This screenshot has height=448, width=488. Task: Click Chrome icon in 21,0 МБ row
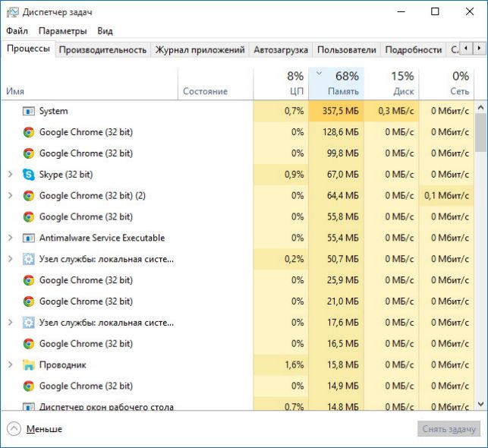[x=29, y=301]
